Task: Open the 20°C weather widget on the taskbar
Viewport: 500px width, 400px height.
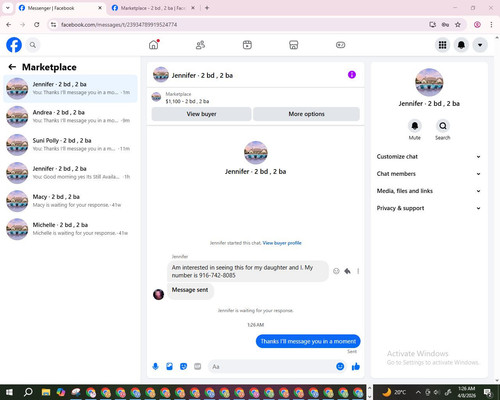Action: click(394, 392)
